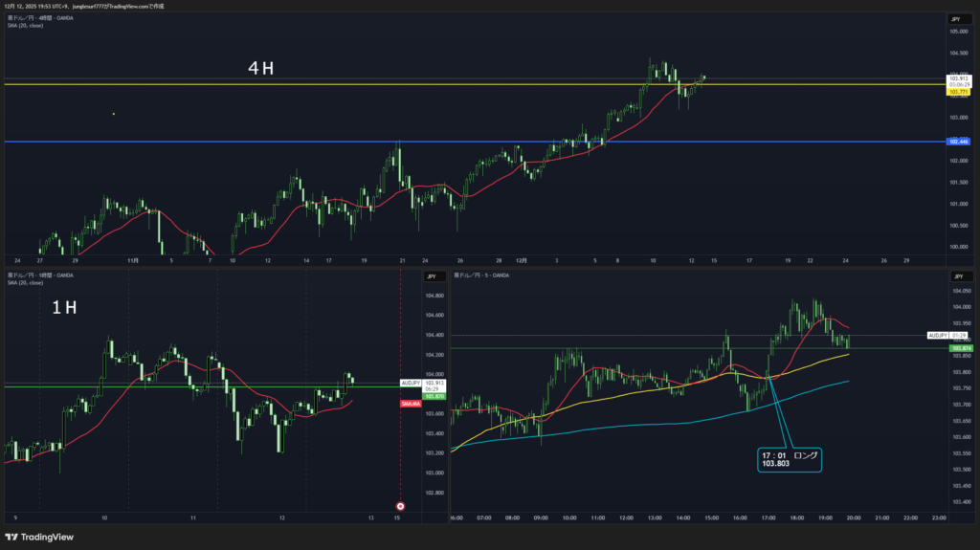
Task: Select the 17:01 ロング 103.803 callout box
Action: [x=790, y=460]
